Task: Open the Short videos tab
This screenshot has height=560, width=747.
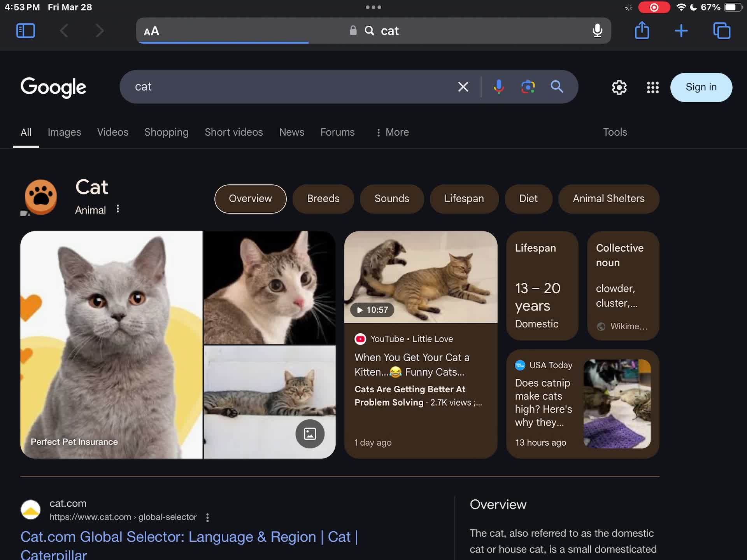Action: [234, 132]
